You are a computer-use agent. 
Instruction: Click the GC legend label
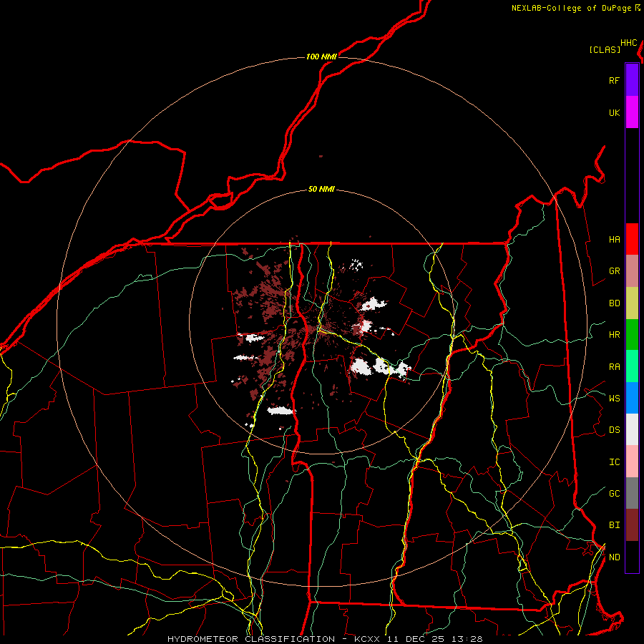(x=614, y=494)
